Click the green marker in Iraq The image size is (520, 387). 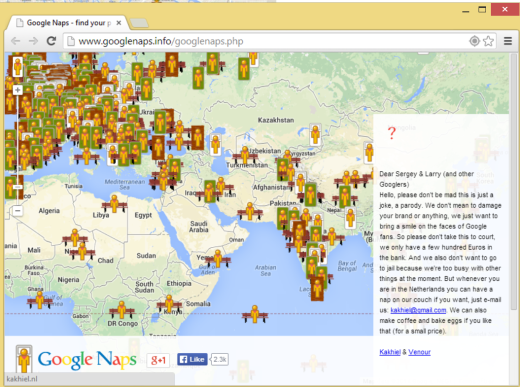point(210,191)
